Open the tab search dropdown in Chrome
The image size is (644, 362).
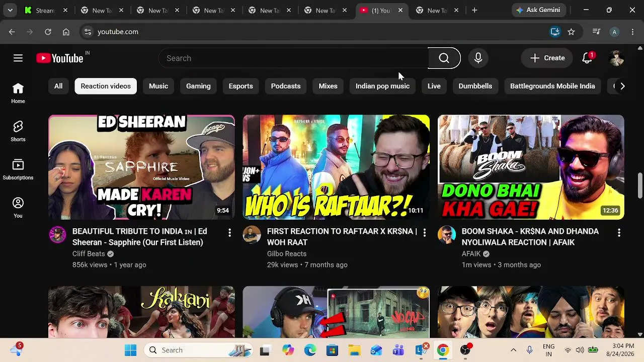[10, 10]
